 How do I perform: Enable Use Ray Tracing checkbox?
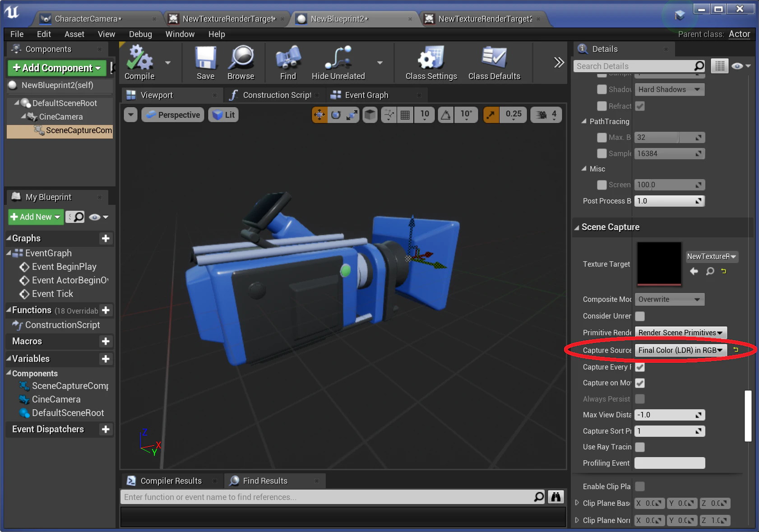pos(640,447)
